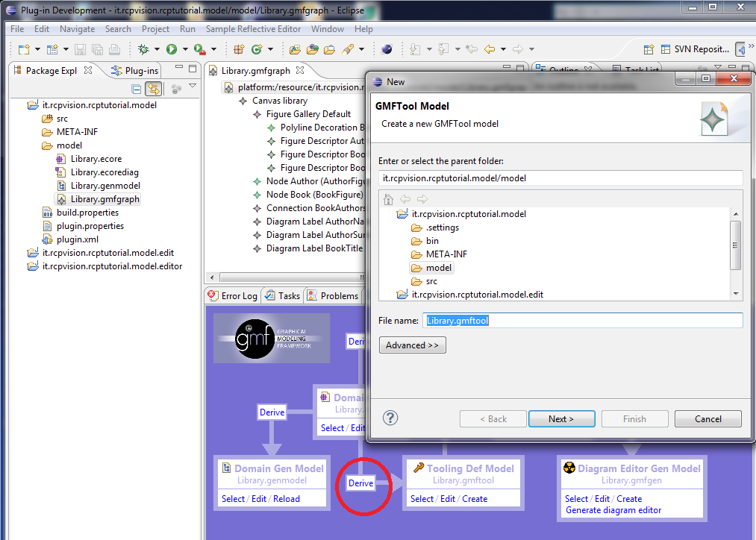Click the New wizard toolbar icon
The image size is (756, 540).
point(24,49)
